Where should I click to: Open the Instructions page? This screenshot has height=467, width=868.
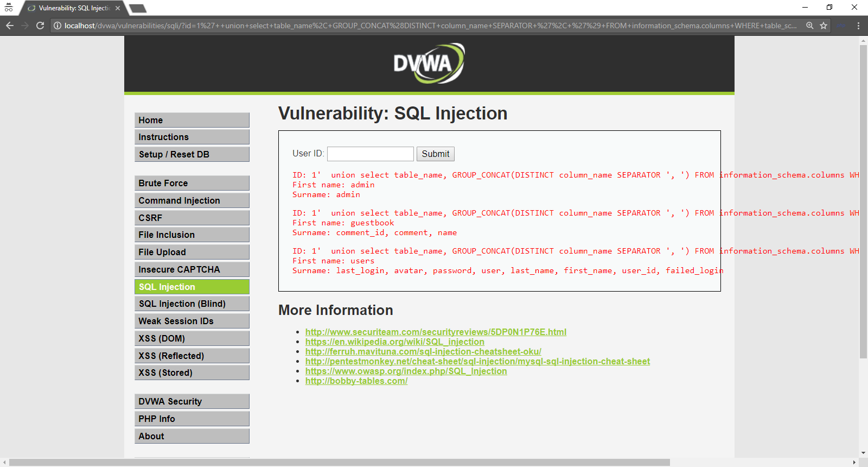pyautogui.click(x=192, y=137)
